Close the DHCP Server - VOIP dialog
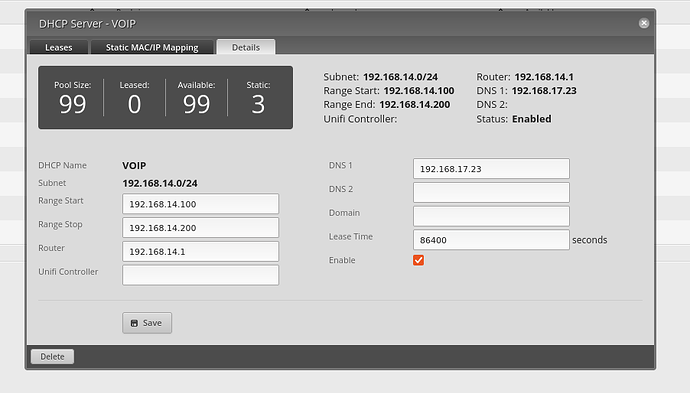 click(644, 23)
